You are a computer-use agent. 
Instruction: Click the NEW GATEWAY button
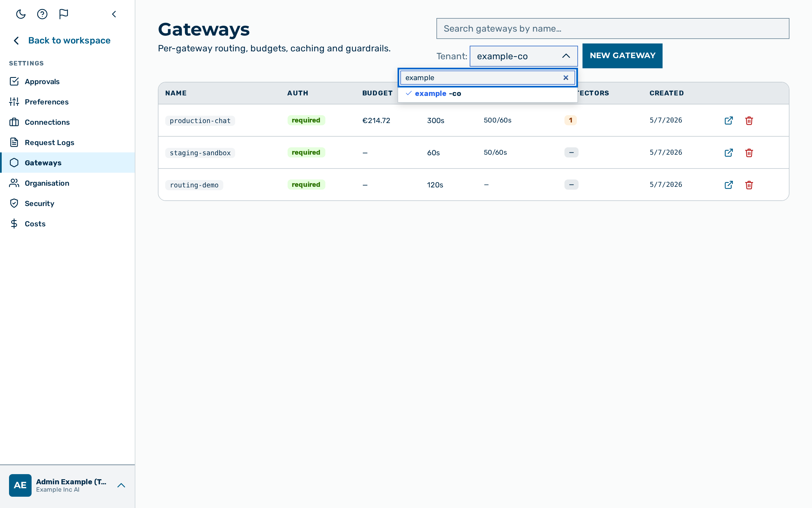(x=623, y=56)
